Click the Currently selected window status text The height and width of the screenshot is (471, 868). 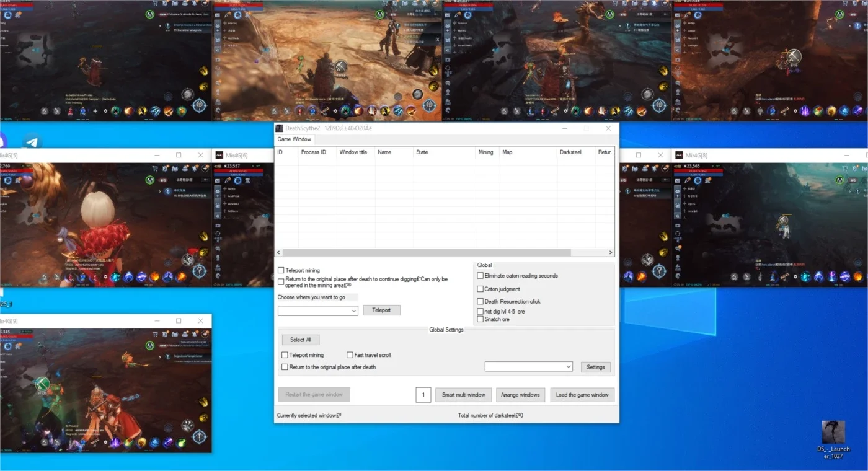click(309, 415)
